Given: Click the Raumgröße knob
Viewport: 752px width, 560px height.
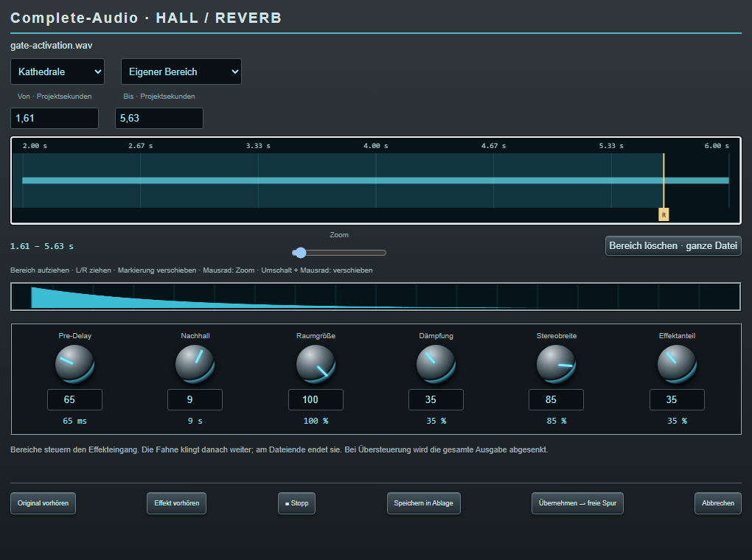Looking at the screenshot, I should 316,364.
